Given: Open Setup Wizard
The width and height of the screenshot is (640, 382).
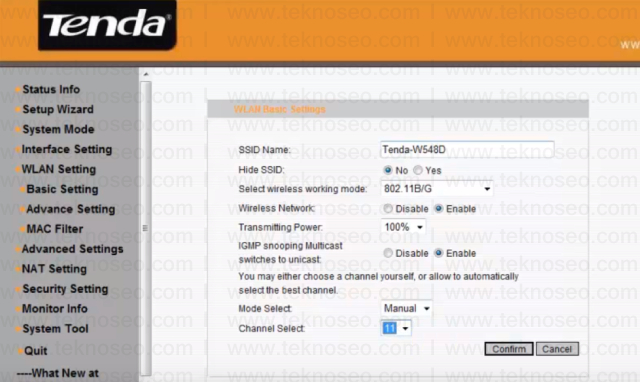Looking at the screenshot, I should click(58, 109).
